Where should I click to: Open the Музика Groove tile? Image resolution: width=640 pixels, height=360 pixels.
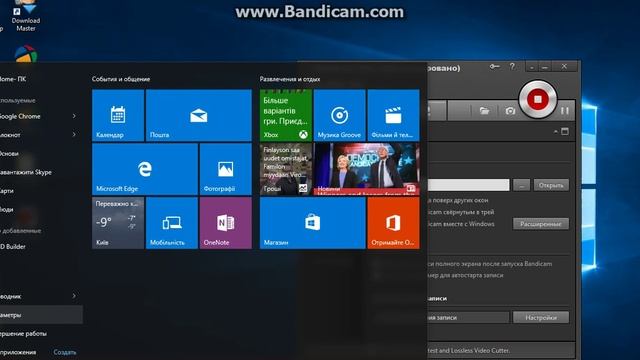point(340,116)
